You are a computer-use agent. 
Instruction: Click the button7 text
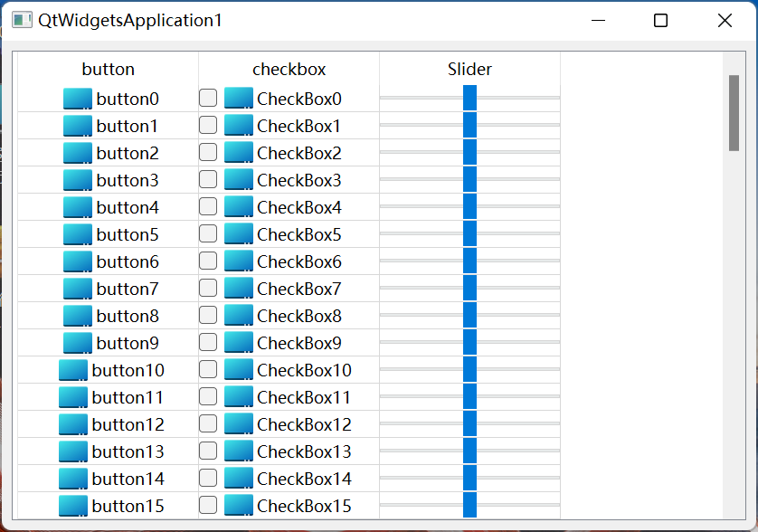click(x=128, y=289)
